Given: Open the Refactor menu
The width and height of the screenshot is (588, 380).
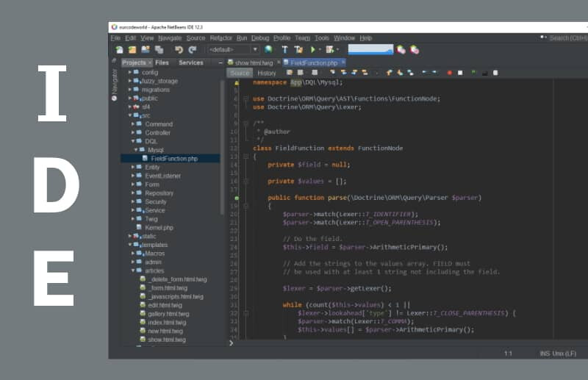Looking at the screenshot, I should 220,37.
